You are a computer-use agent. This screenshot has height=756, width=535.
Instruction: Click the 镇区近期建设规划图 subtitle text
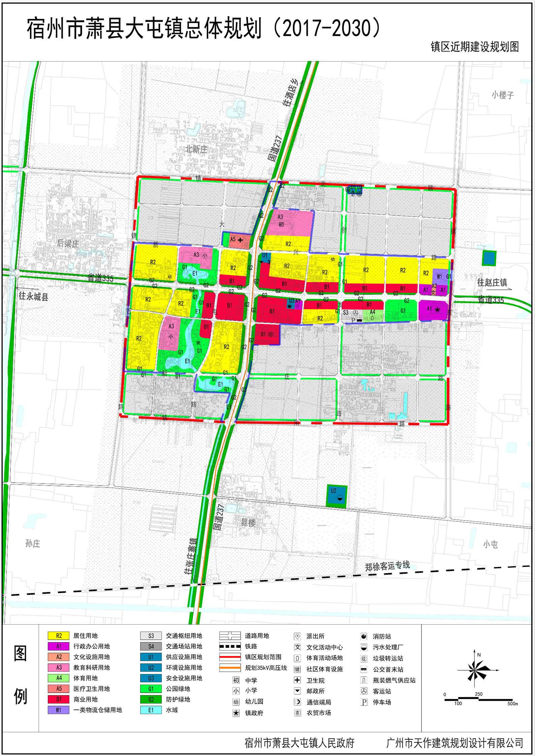(x=474, y=47)
